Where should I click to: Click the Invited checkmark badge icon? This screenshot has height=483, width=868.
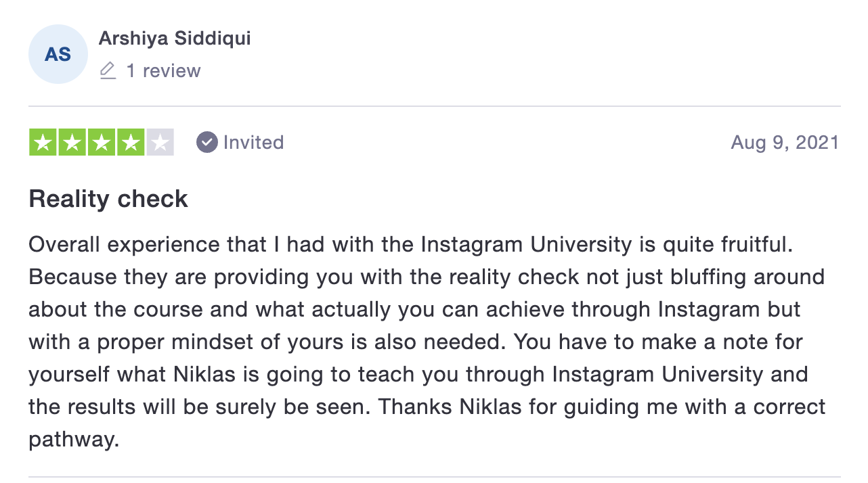click(207, 142)
